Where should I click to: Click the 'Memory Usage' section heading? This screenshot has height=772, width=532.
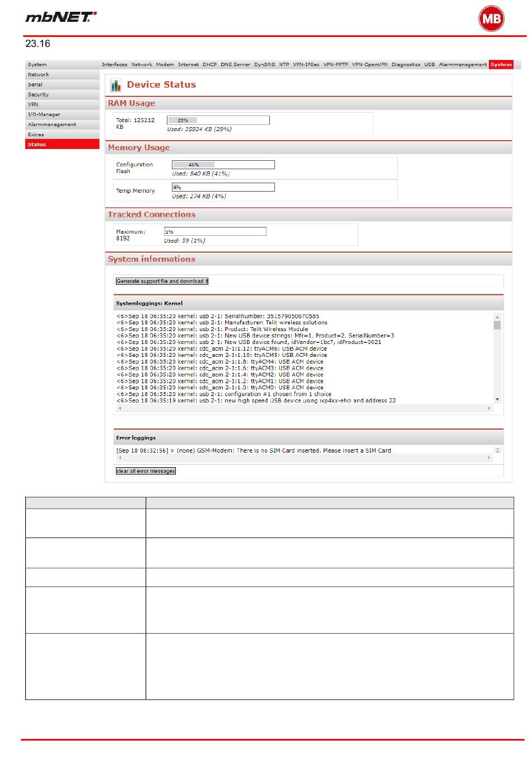pos(139,148)
